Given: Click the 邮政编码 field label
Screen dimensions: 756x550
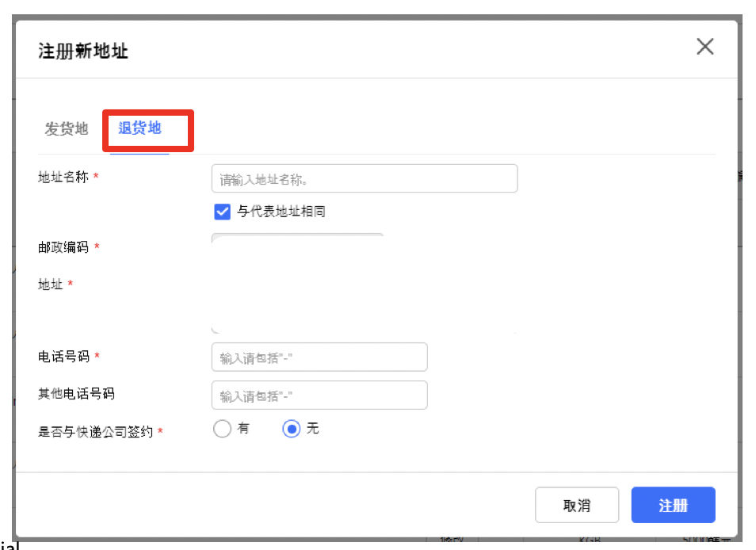Looking at the screenshot, I should coord(60,246).
